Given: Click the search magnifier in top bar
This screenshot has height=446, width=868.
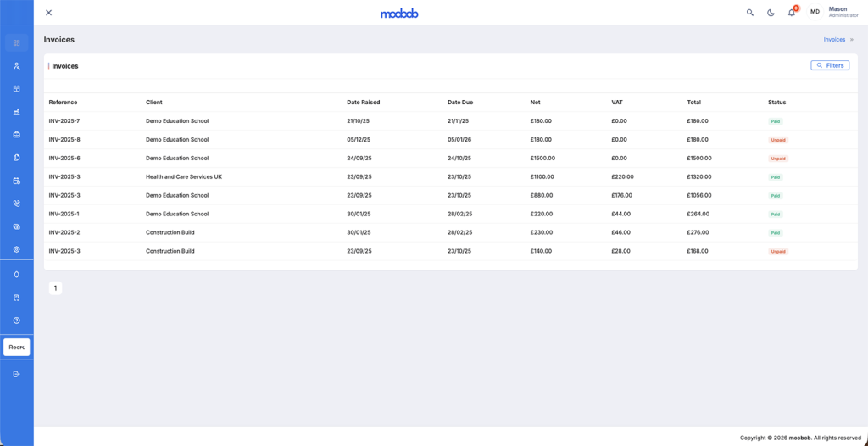Looking at the screenshot, I should (x=749, y=13).
